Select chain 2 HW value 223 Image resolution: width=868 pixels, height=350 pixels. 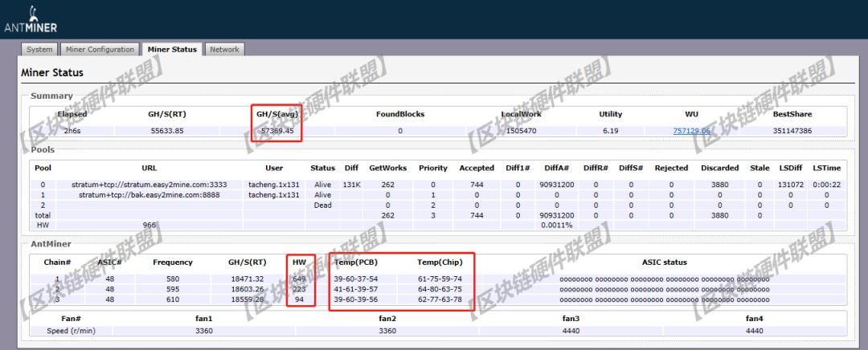pyautogui.click(x=300, y=289)
